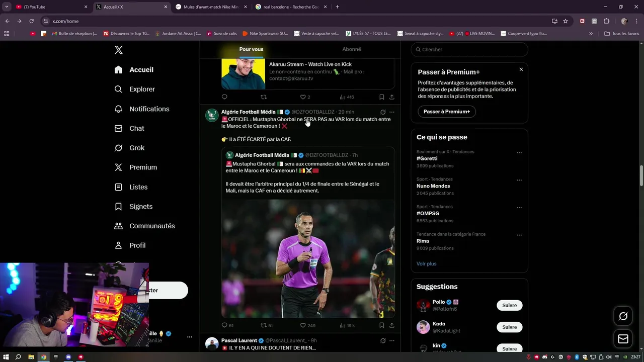The width and height of the screenshot is (644, 362).
Task: Follow Kada with the Suivre button
Action: 509,327
